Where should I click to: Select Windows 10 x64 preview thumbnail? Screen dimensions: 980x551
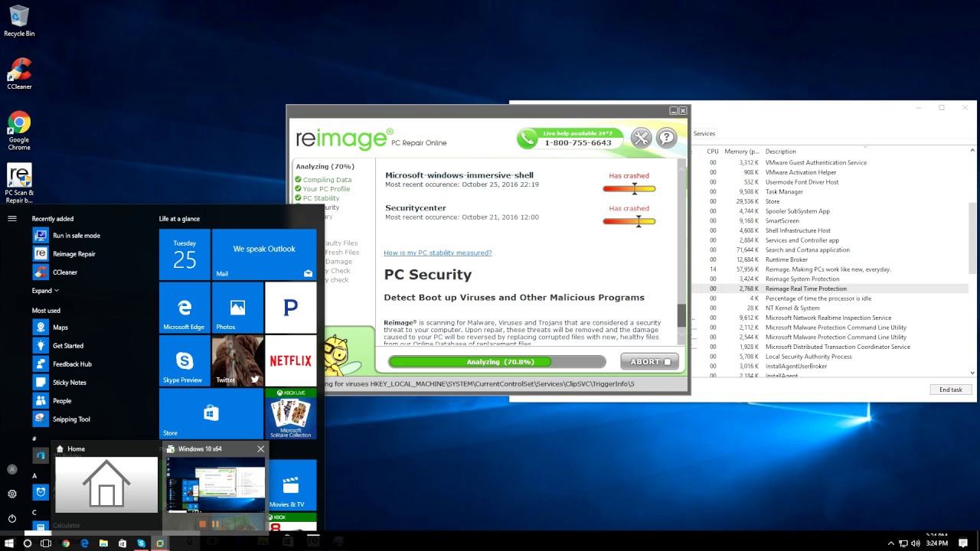216,484
